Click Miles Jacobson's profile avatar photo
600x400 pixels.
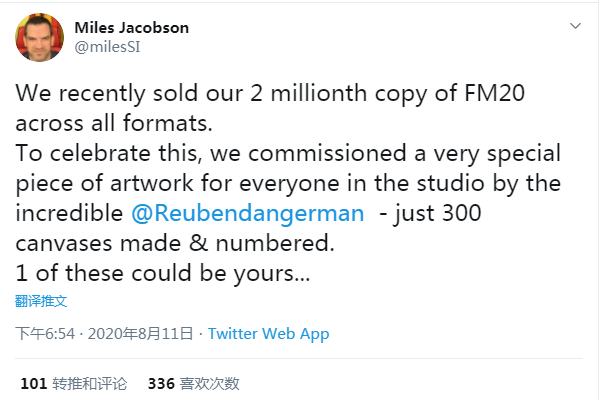(39, 36)
